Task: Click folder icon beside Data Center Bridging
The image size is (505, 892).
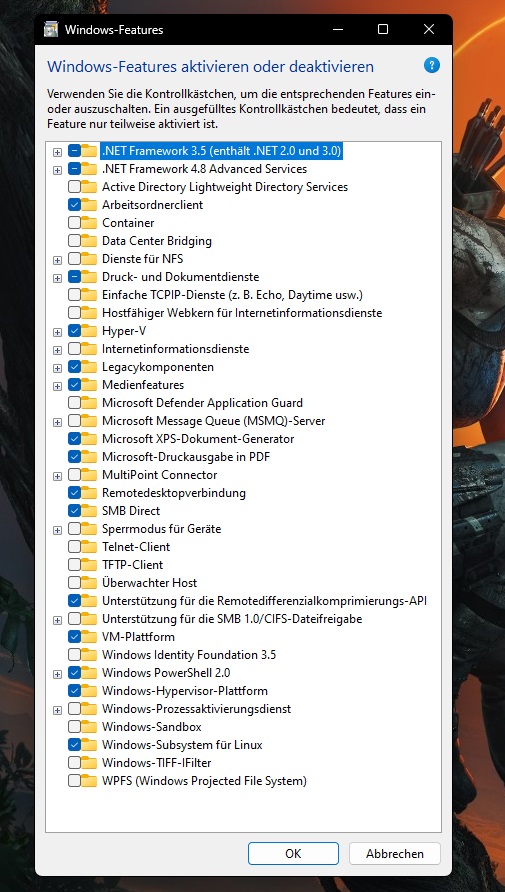Action: (x=89, y=241)
